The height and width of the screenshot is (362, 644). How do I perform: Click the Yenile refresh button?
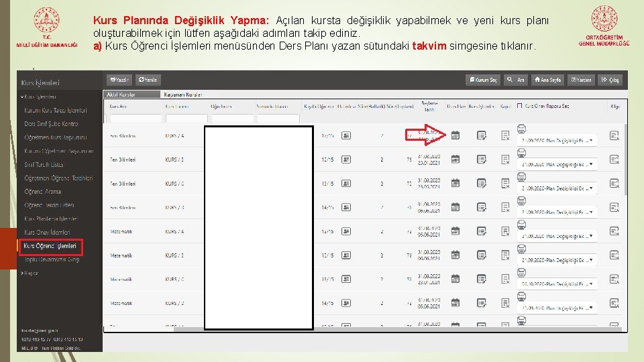coord(148,80)
